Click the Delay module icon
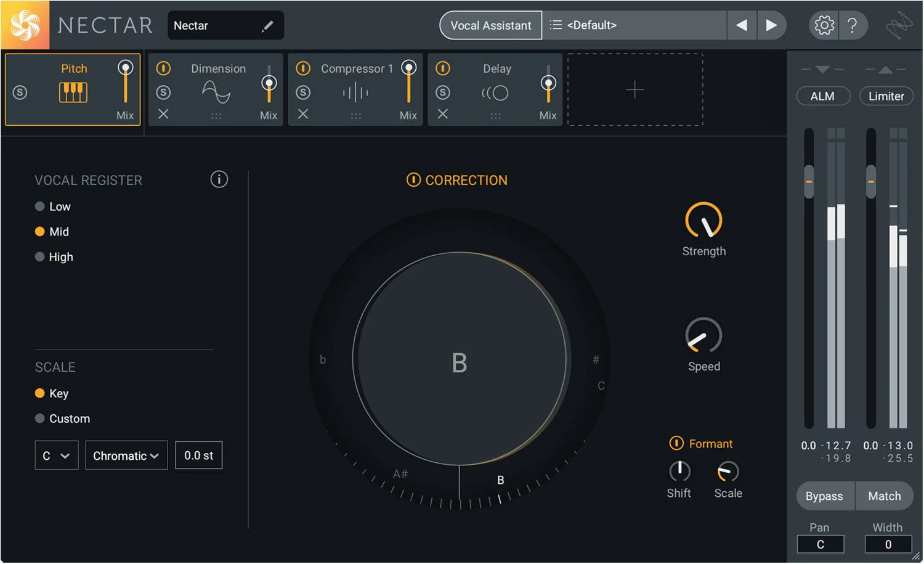 coord(494,92)
